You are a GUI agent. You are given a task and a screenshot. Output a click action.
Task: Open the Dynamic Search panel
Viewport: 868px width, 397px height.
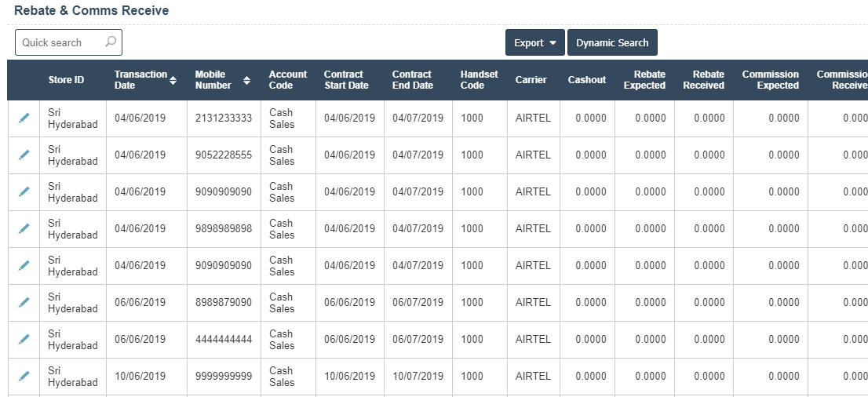click(612, 43)
